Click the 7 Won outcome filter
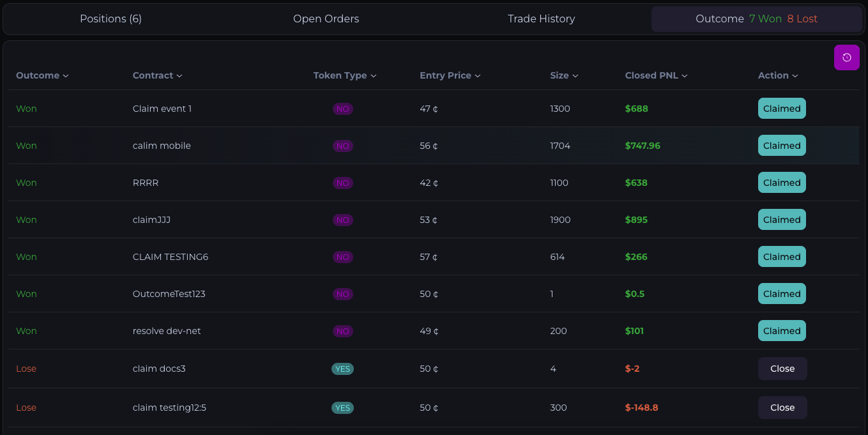Viewport: 868px width, 435px height. [x=765, y=19]
